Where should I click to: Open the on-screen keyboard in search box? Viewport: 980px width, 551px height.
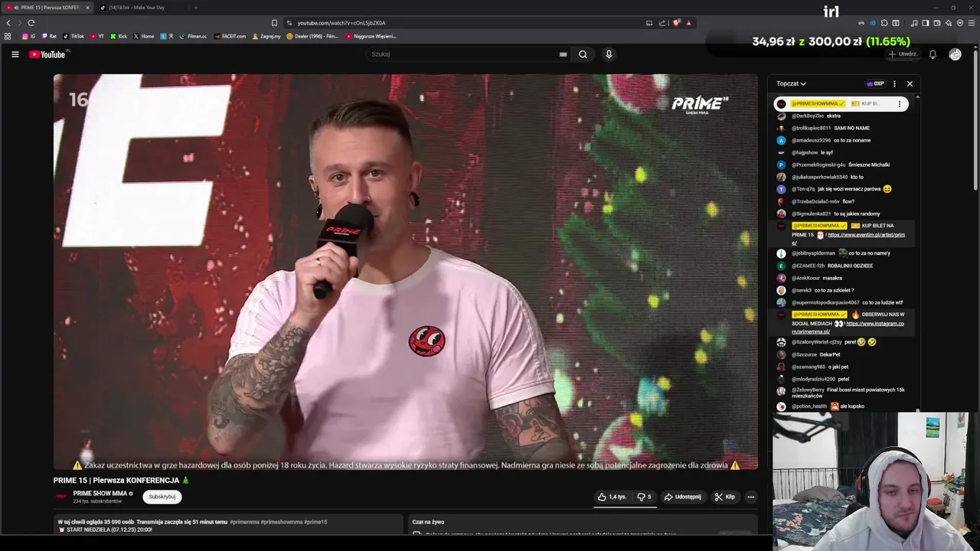pos(563,54)
